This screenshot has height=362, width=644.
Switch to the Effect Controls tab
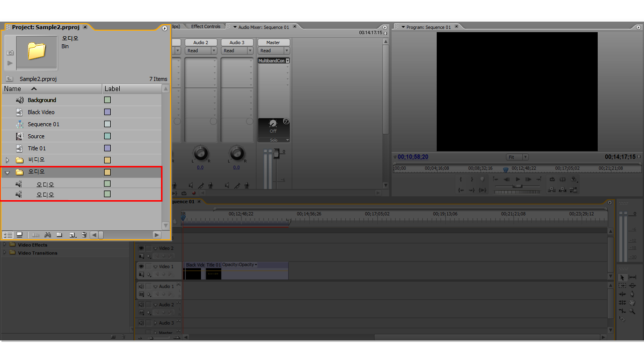[205, 27]
